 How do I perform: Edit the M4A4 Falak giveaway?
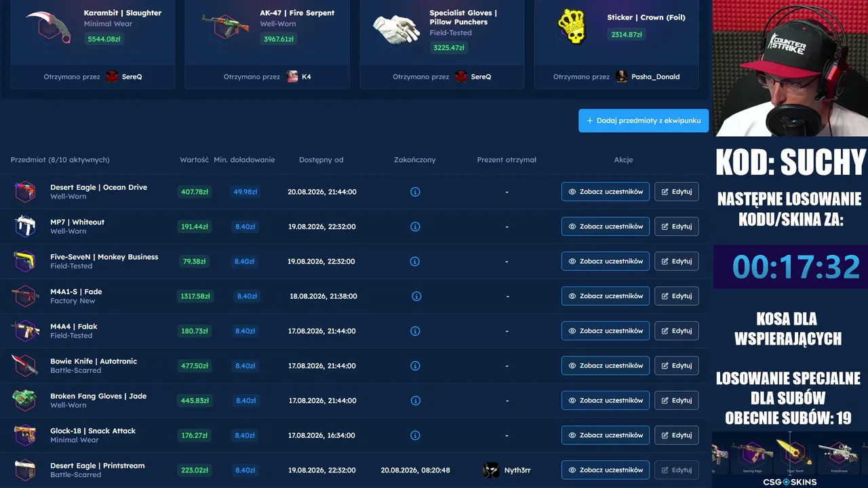click(677, 331)
